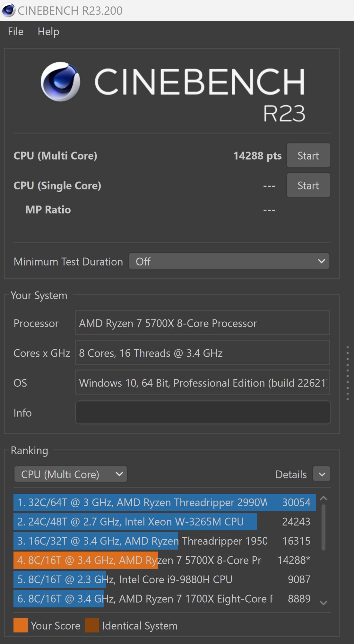Click the MP Ratio label
This screenshot has height=644, width=354.
click(48, 210)
